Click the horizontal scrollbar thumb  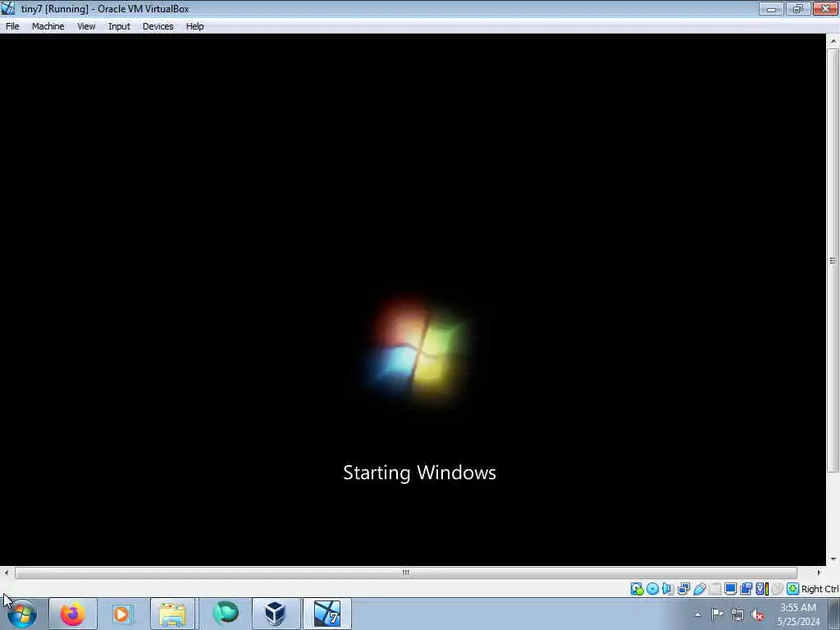tap(406, 573)
